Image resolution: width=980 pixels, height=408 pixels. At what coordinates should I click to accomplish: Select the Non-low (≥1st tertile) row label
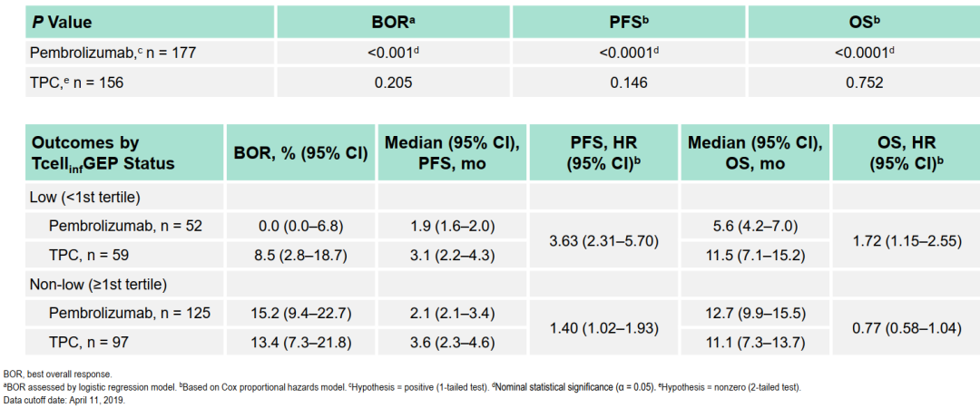[99, 285]
